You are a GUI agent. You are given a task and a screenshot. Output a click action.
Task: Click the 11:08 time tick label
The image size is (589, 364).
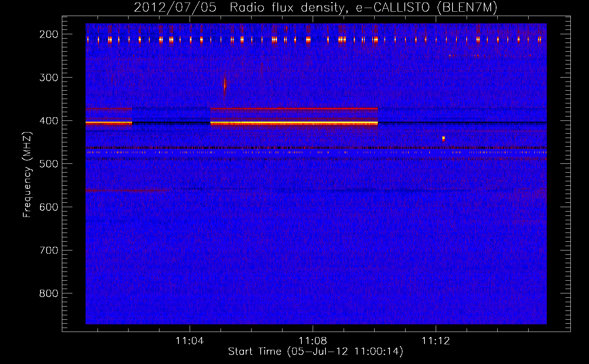tap(313, 341)
